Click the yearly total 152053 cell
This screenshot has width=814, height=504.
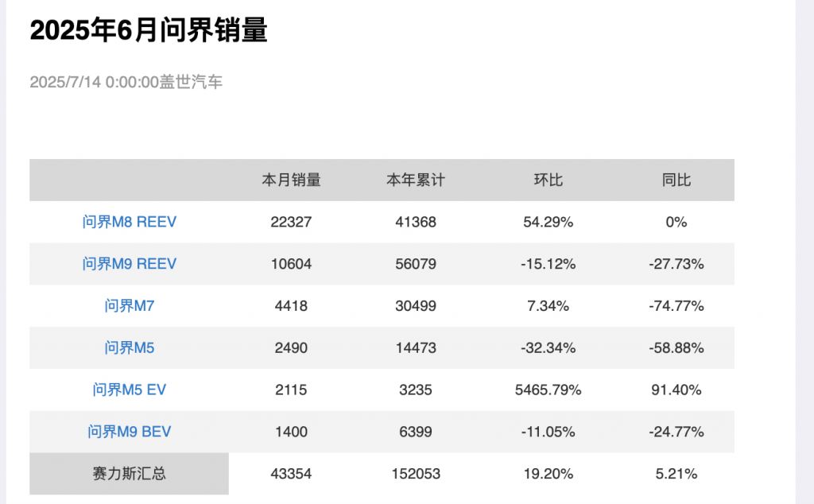coord(416,475)
